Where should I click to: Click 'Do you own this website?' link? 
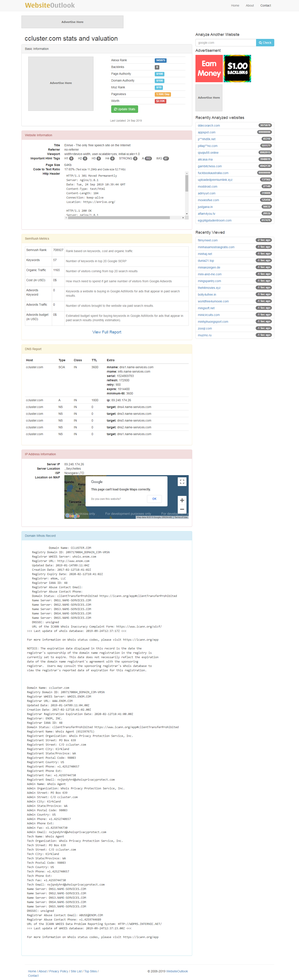coord(106,499)
